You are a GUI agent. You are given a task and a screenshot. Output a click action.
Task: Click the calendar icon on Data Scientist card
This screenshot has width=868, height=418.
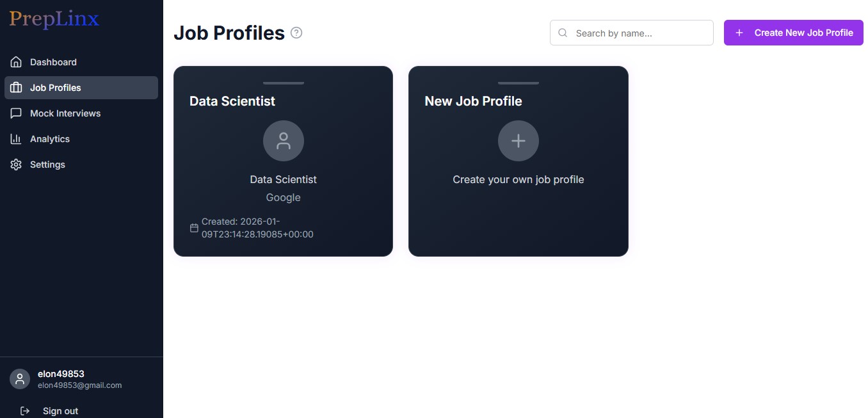coord(194,228)
